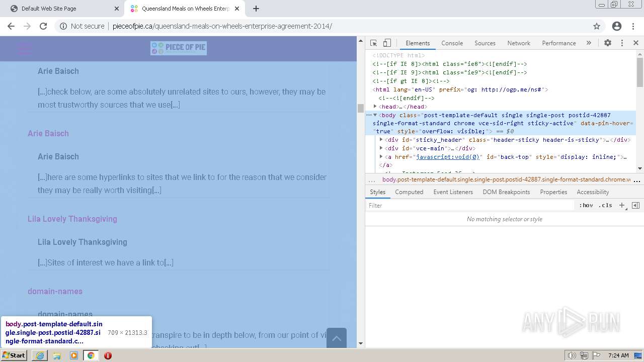Bookmark this page with the star
Image resolution: width=644 pixels, height=362 pixels.
(597, 26)
